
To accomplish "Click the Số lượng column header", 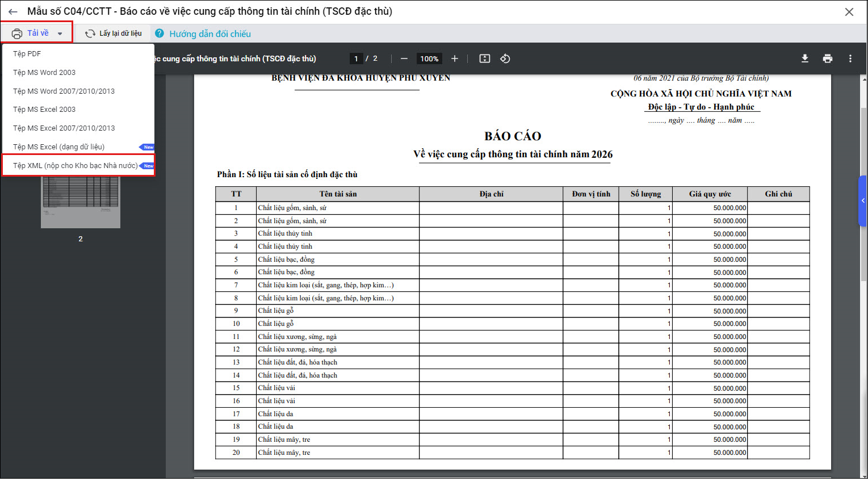I will tap(645, 194).
